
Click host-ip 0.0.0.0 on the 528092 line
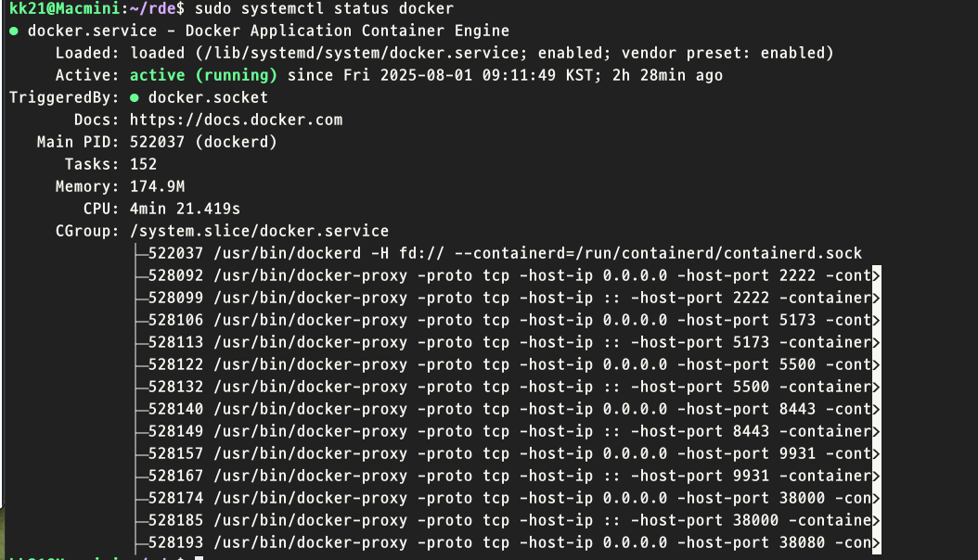tap(635, 275)
